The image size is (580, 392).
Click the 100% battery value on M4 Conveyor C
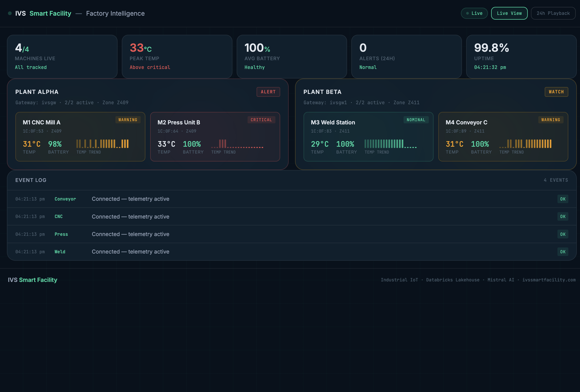coord(480,144)
